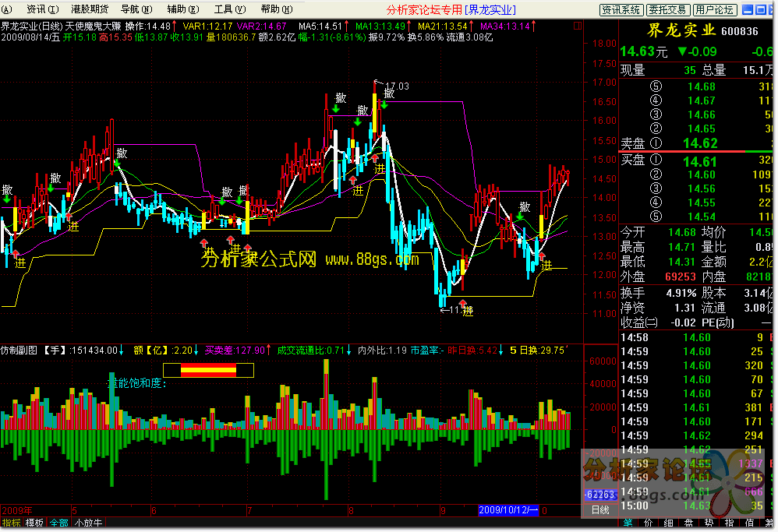Click the 17.03 high price label
Image resolution: width=778 pixels, height=532 pixels.
(x=397, y=86)
